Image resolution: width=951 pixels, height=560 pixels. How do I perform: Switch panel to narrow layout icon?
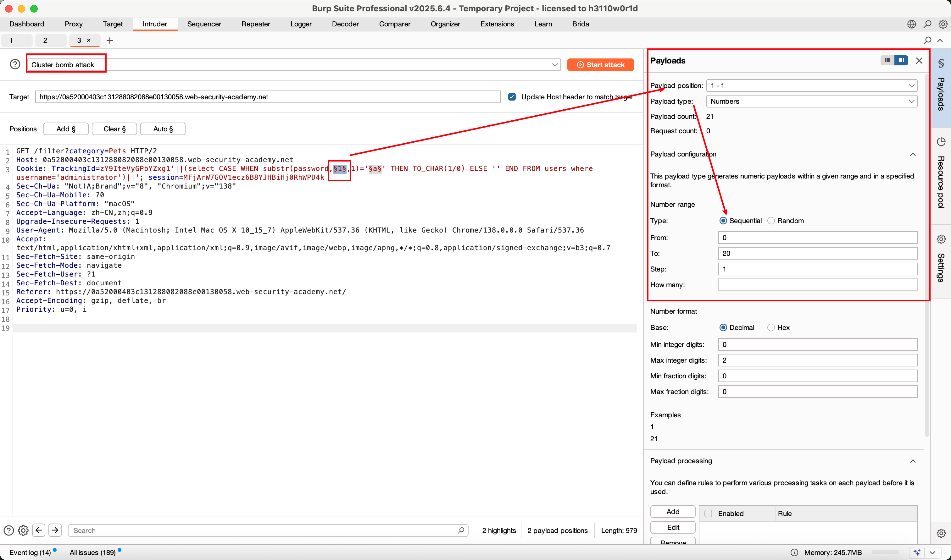(x=887, y=60)
